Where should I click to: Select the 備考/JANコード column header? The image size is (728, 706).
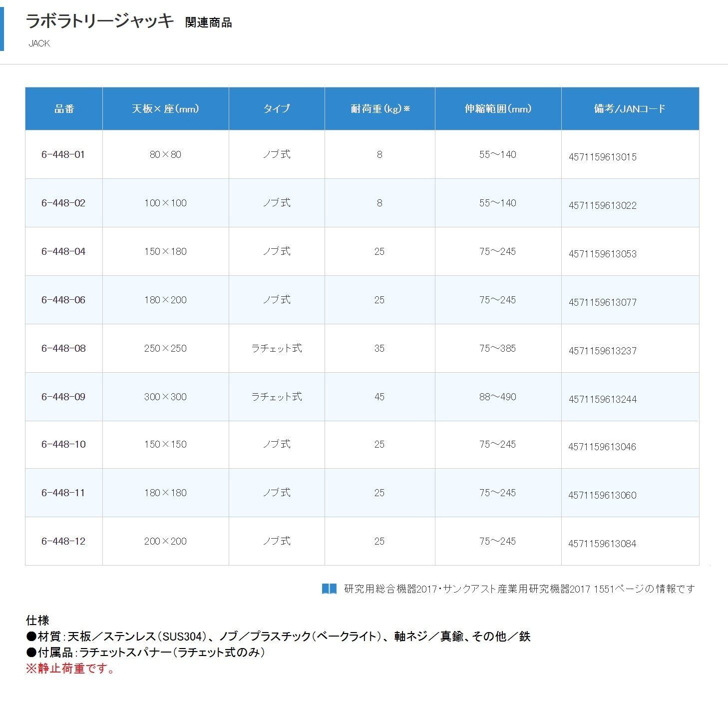pos(630,109)
